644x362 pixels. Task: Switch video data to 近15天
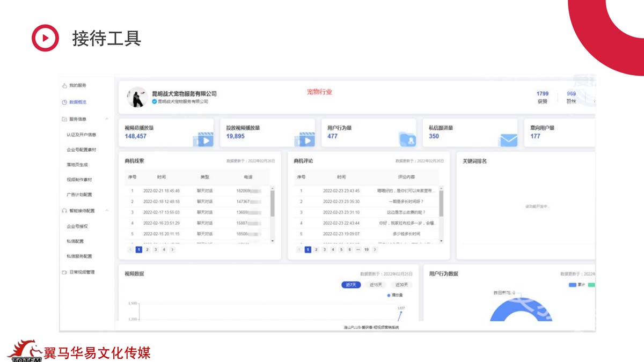(376, 285)
